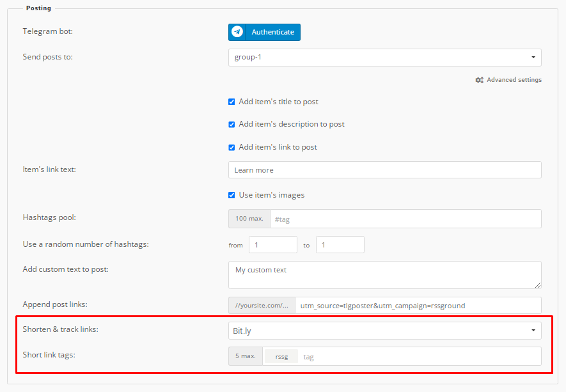The image size is (566, 392).
Task: Click the 'Telegram bot:' label
Action: click(x=48, y=31)
